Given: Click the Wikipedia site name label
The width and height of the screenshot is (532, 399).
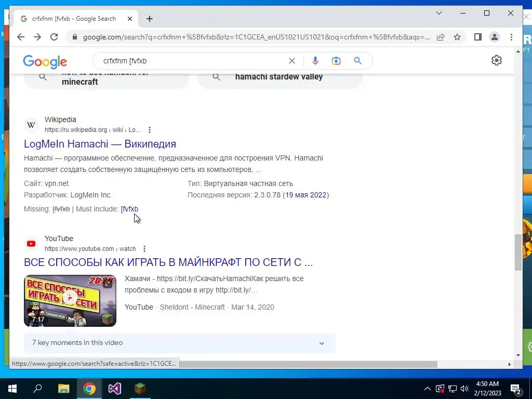Looking at the screenshot, I should (60, 120).
